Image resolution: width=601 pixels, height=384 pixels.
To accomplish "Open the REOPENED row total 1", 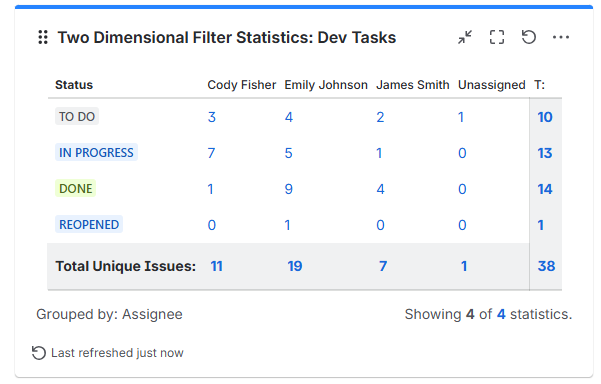I will pyautogui.click(x=540, y=225).
